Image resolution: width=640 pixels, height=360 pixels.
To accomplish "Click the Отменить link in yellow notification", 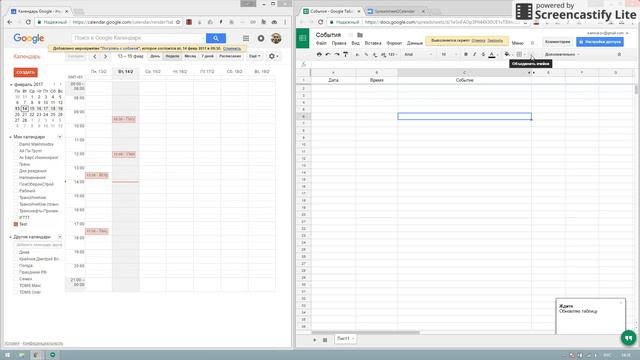I will pyautogui.click(x=232, y=49).
